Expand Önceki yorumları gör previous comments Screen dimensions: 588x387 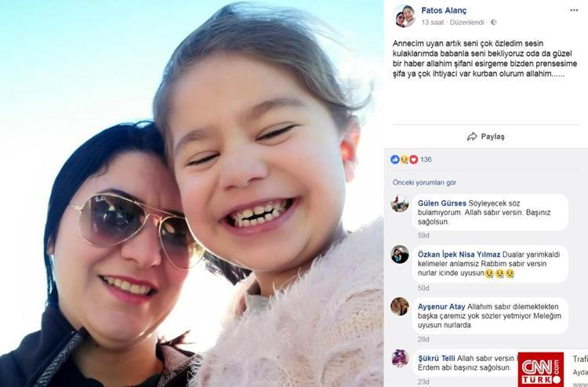pos(424,182)
